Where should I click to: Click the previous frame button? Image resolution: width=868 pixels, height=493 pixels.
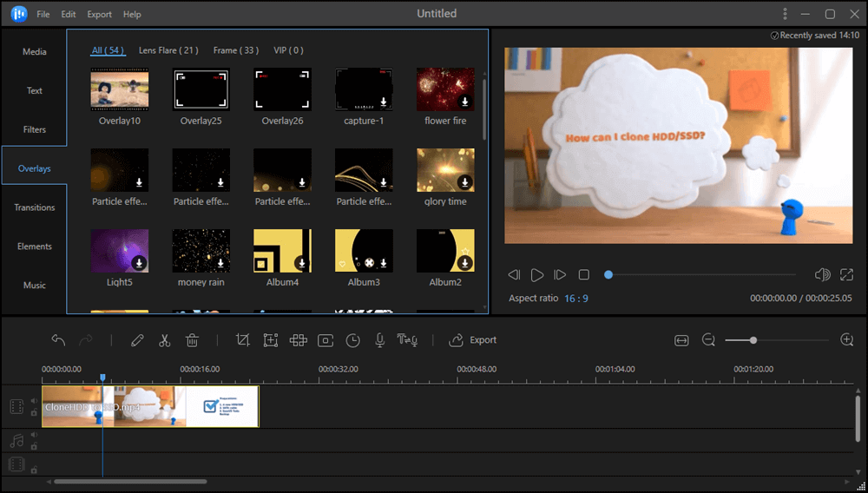point(514,274)
